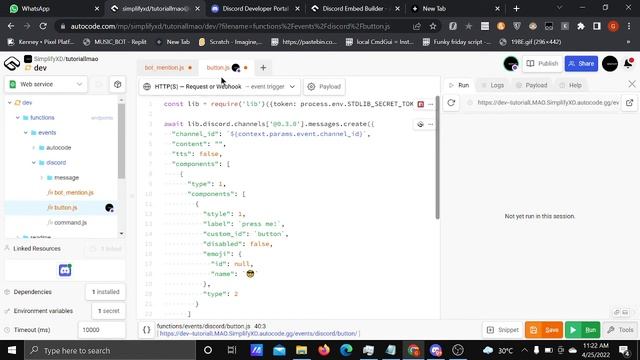The image size is (640, 360).
Task: Close the run results panel
Action: [x=632, y=84]
